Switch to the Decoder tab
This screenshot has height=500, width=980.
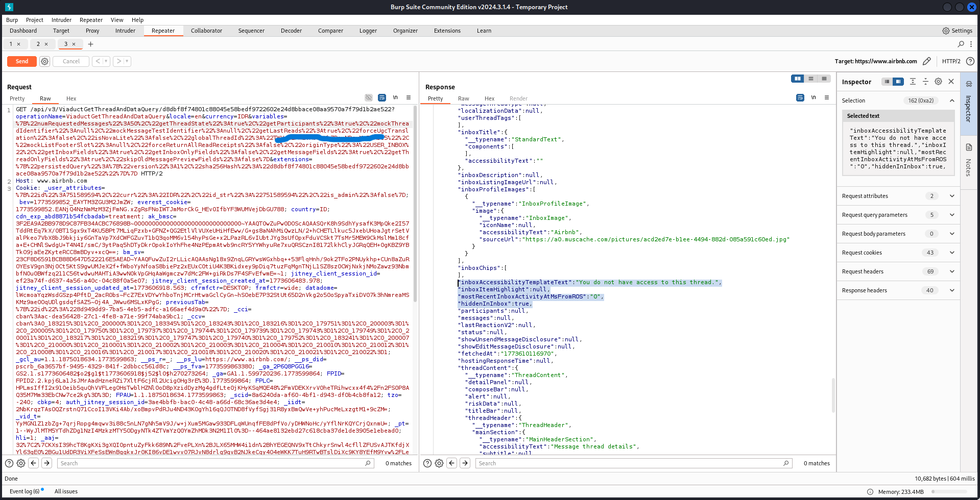pyautogui.click(x=291, y=31)
